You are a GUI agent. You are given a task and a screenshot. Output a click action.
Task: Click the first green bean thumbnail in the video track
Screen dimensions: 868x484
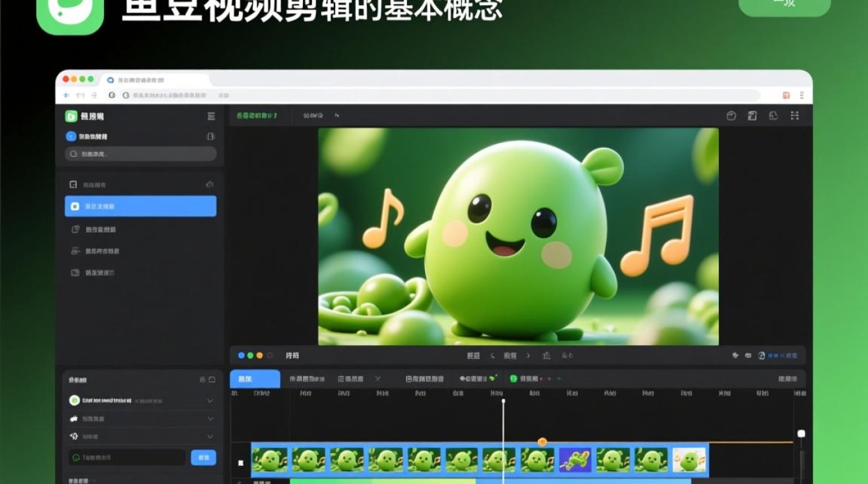tap(269, 460)
